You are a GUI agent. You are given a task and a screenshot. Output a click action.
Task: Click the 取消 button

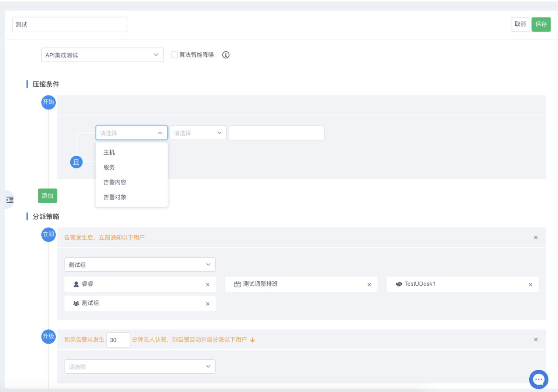pos(520,24)
